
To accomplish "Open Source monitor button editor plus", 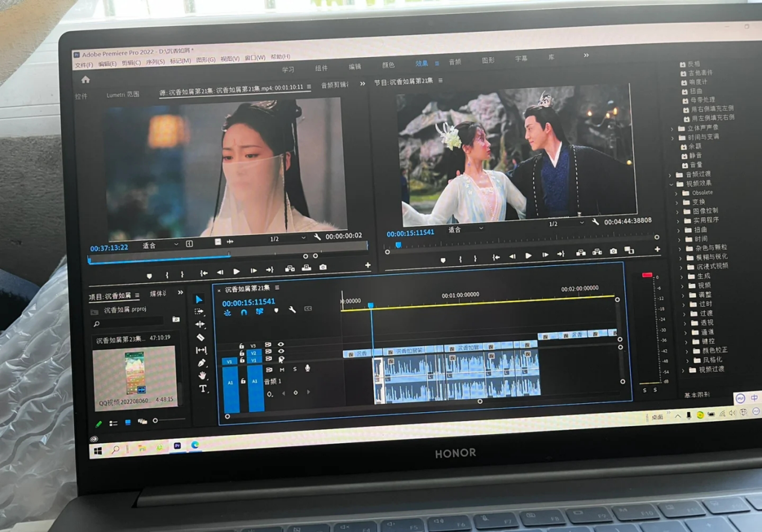I will pyautogui.click(x=367, y=265).
